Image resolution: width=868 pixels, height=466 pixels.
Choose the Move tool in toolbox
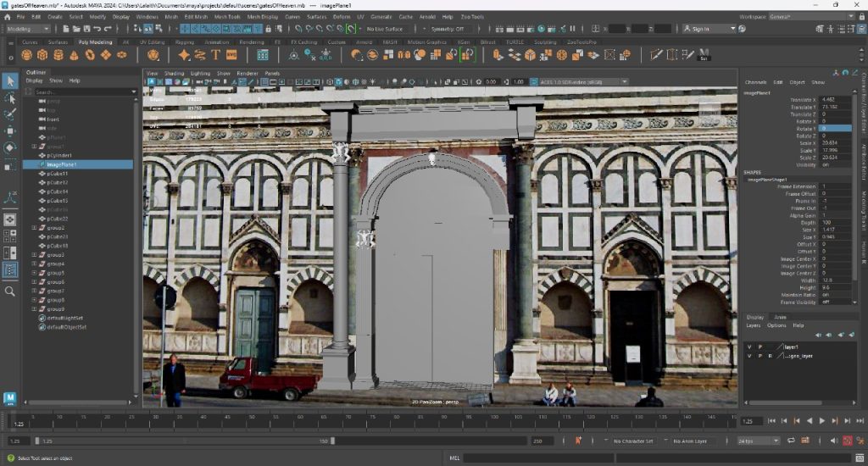coord(10,130)
